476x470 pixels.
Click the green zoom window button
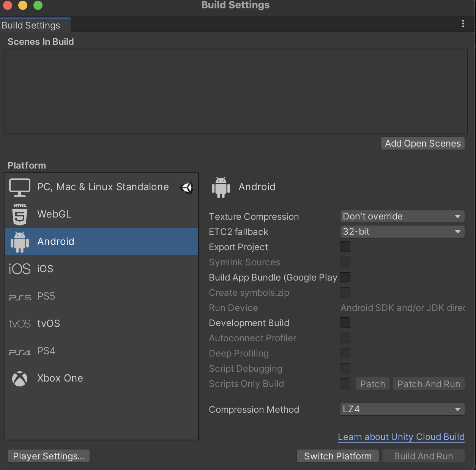click(x=38, y=5)
